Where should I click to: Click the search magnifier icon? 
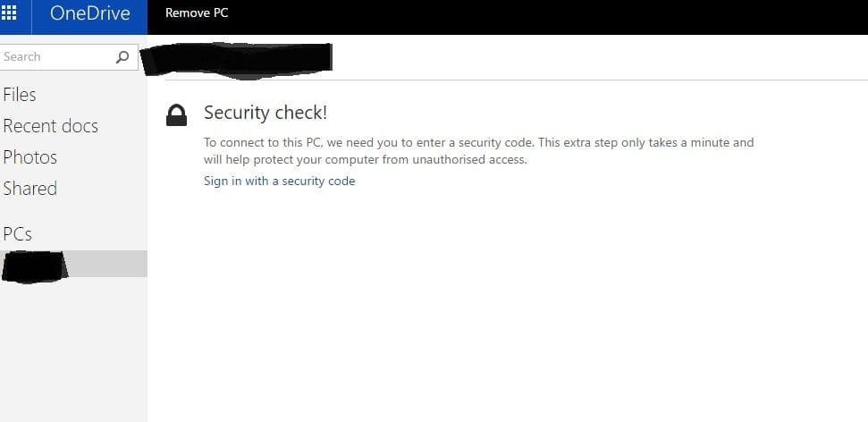122,57
